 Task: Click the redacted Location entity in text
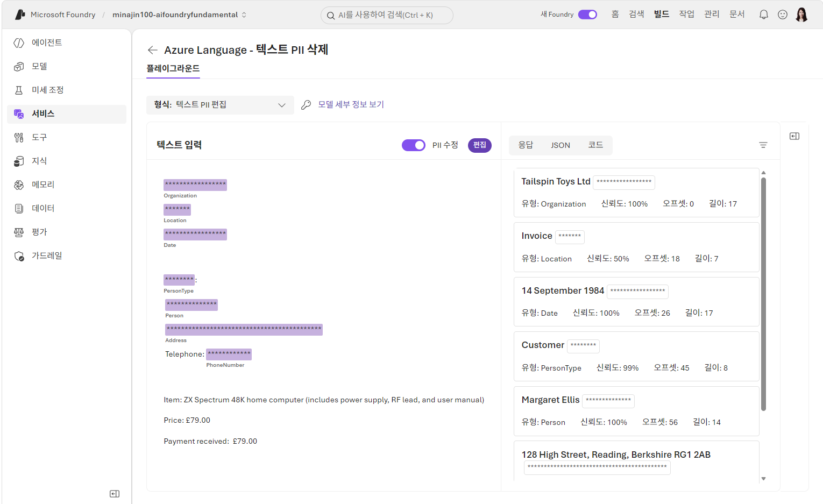click(x=177, y=209)
